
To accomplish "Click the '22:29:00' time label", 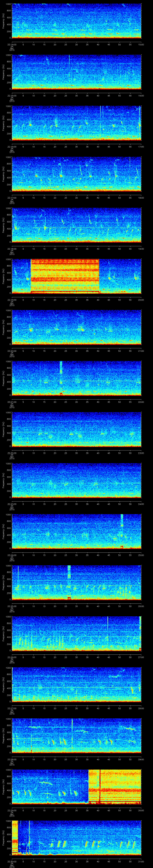I will pyautogui.click(x=12, y=810).
